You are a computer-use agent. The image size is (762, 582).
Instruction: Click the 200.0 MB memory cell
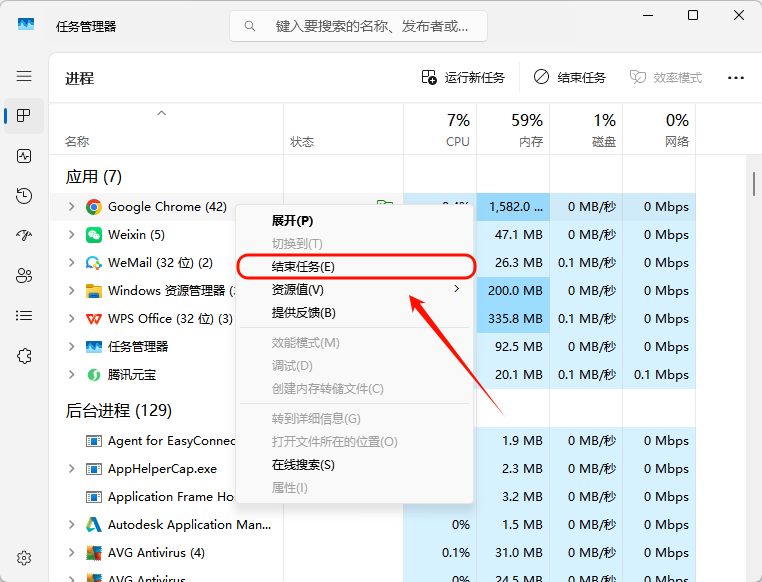tap(513, 291)
